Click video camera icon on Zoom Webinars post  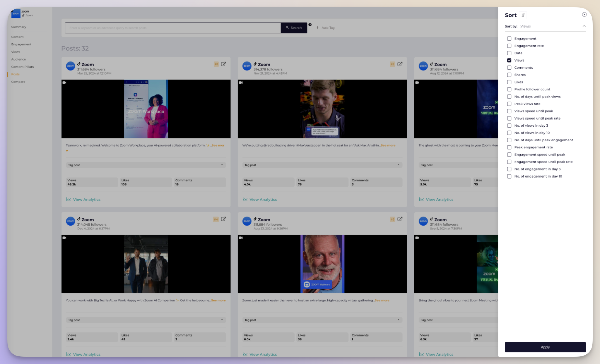click(x=241, y=238)
